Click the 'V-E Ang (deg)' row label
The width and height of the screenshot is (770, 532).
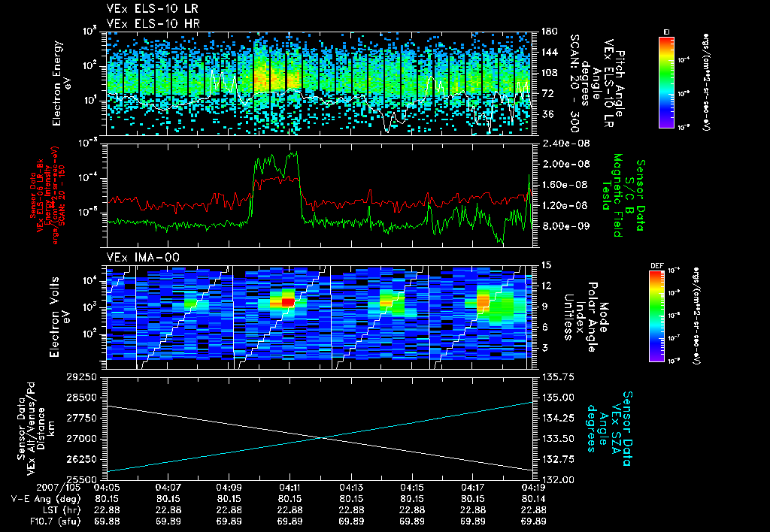[x=46, y=499]
